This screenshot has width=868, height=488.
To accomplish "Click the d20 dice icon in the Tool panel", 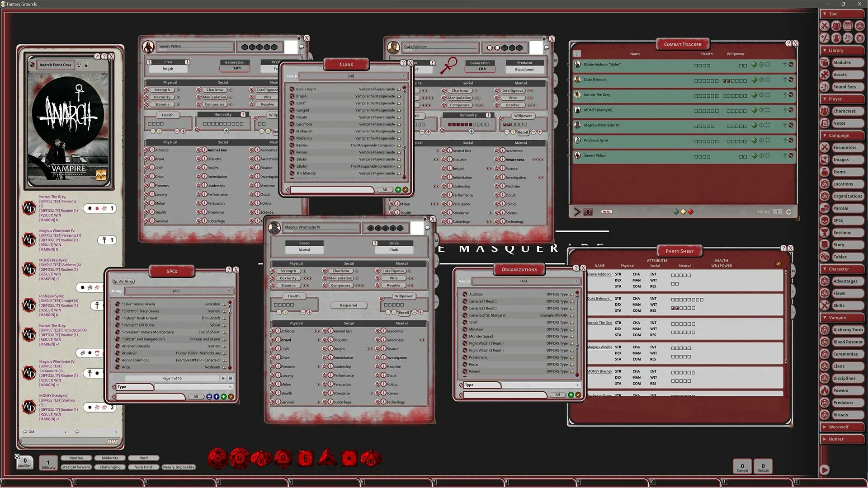I will [859, 26].
